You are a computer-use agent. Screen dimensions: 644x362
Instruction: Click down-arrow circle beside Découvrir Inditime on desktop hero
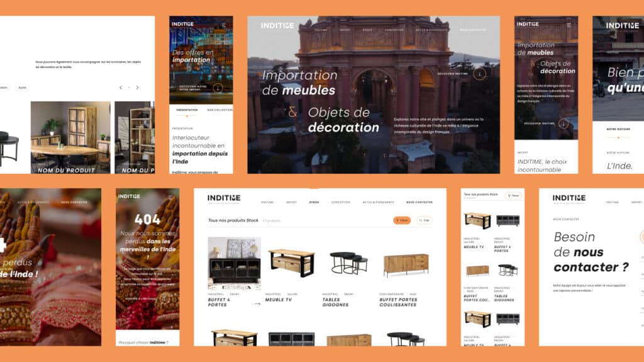479,74
